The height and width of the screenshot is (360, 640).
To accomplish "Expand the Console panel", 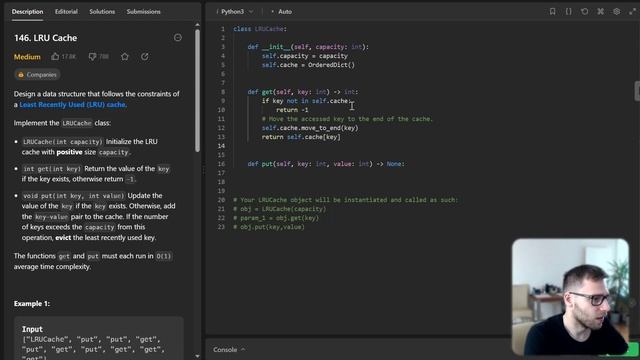I will pos(229,350).
